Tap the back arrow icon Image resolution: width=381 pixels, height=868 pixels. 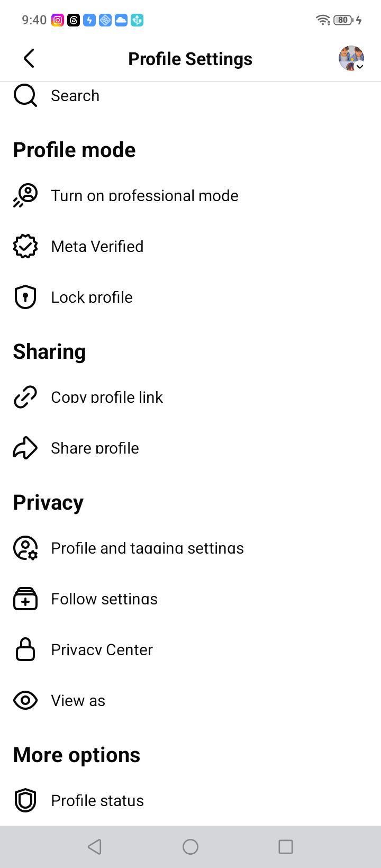point(29,58)
